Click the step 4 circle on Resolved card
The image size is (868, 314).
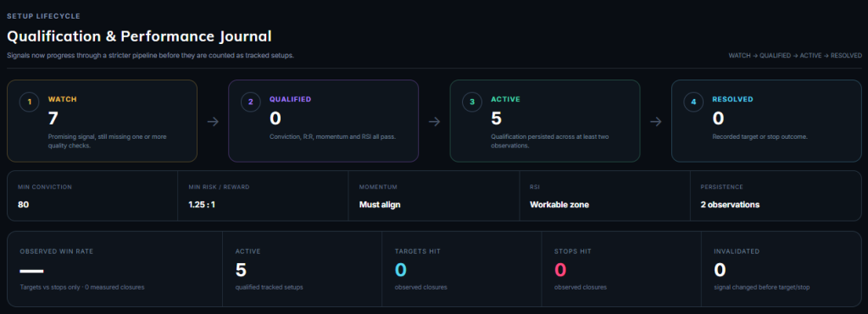[x=693, y=102]
